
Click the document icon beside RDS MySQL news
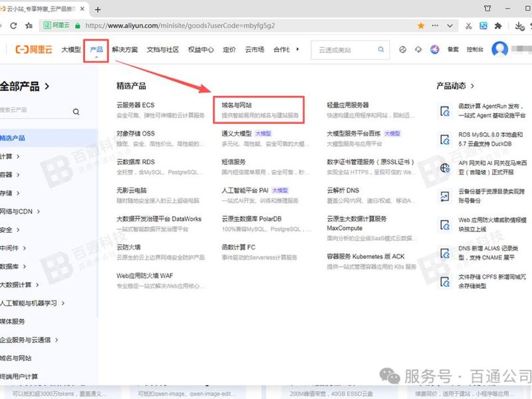(x=445, y=139)
